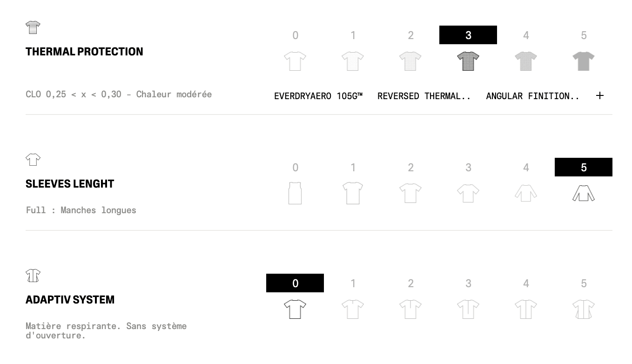Open the REVERSED THERMAL.. truncated item
Image resolution: width=632 pixels, height=364 pixels.
coord(424,96)
